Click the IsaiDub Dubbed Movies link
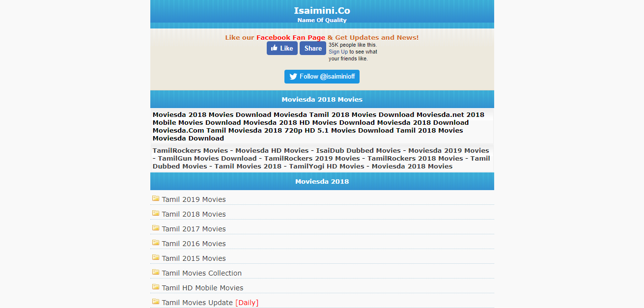Image resolution: width=644 pixels, height=308 pixels. [359, 150]
